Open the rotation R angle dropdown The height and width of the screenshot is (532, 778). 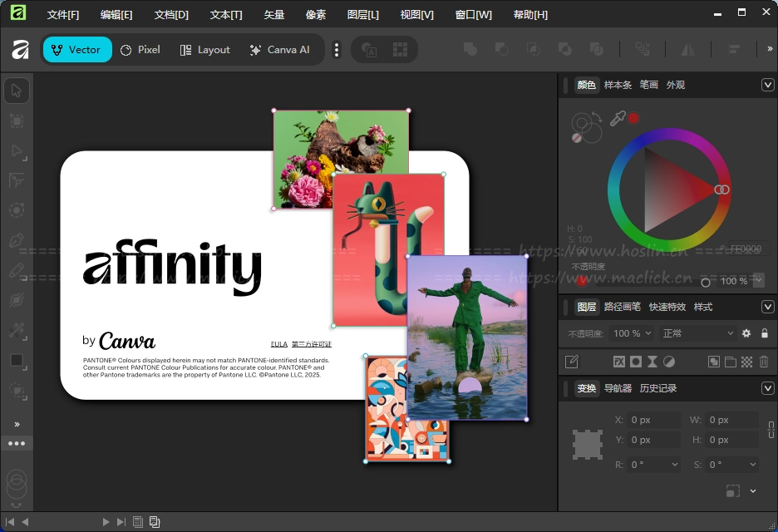tap(674, 465)
